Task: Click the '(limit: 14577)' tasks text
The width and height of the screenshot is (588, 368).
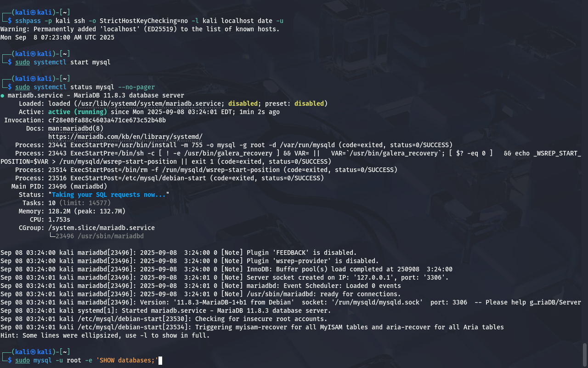Action: [x=85, y=203]
